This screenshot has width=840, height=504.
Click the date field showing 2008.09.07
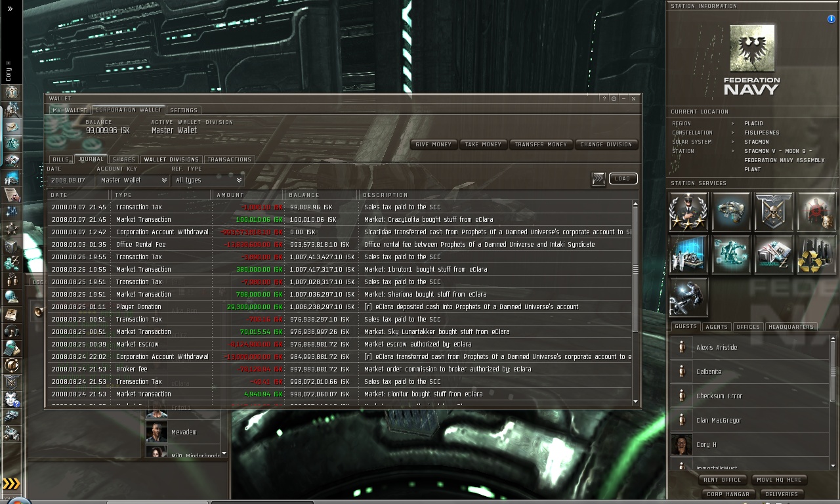(70, 180)
